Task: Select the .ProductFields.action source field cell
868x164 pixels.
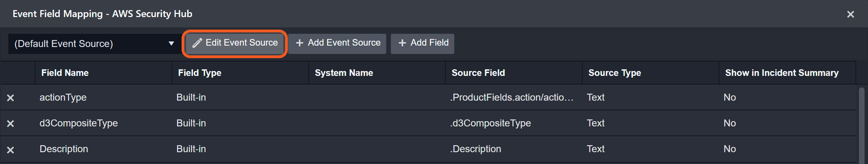Action: pos(511,97)
